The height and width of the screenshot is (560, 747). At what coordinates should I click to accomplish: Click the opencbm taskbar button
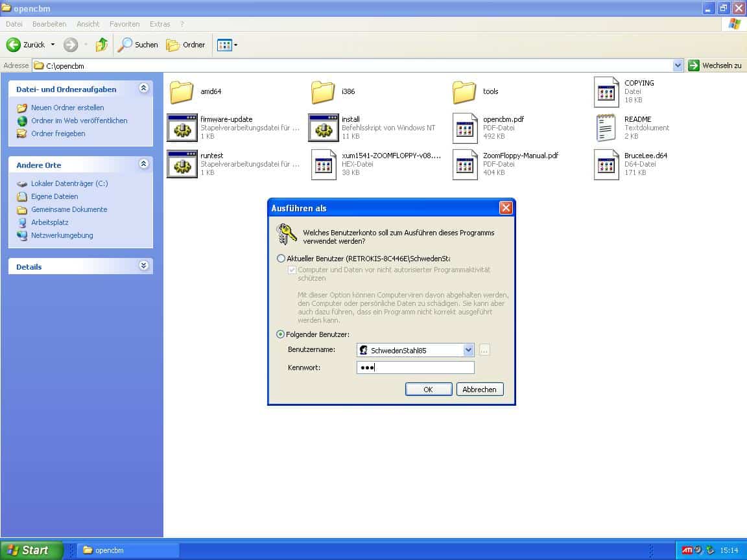coord(128,550)
